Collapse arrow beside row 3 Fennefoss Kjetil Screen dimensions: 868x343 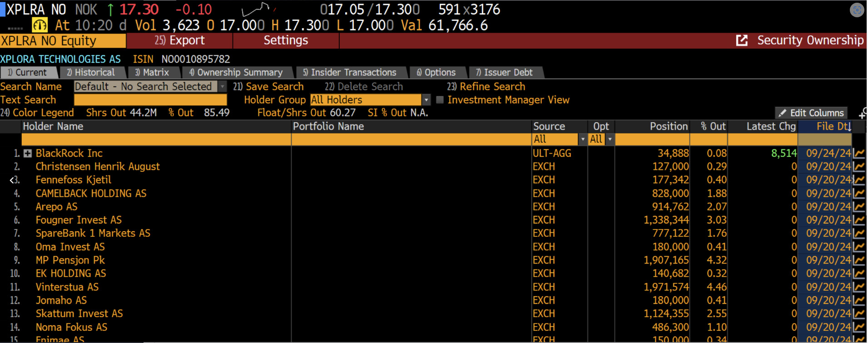coord(12,180)
